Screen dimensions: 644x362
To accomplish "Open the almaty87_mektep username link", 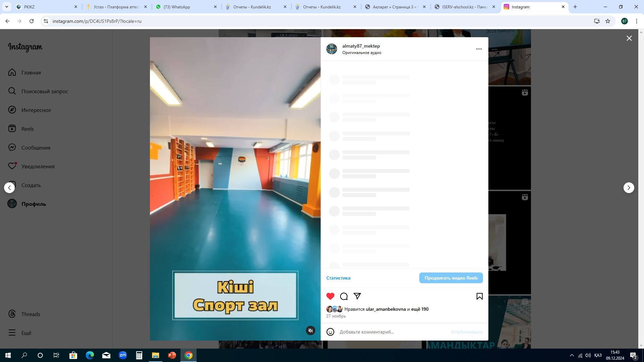I will tap(361, 46).
